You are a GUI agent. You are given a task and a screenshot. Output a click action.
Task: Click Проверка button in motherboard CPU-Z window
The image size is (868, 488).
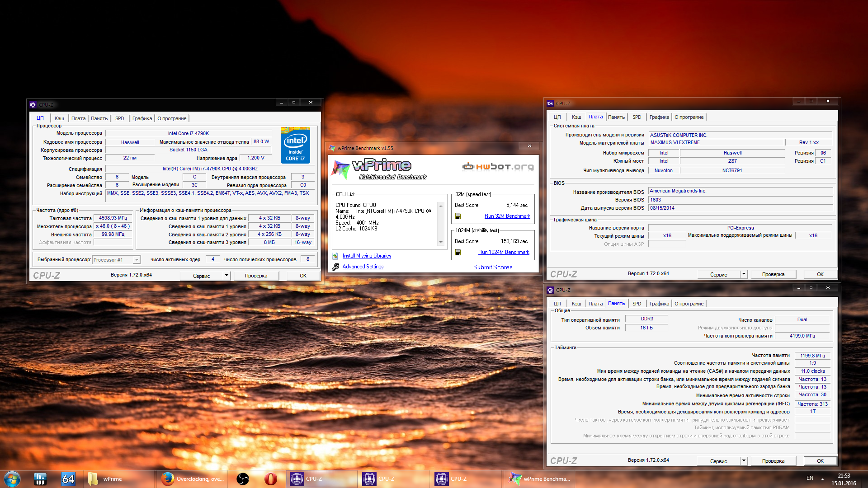pos(773,274)
